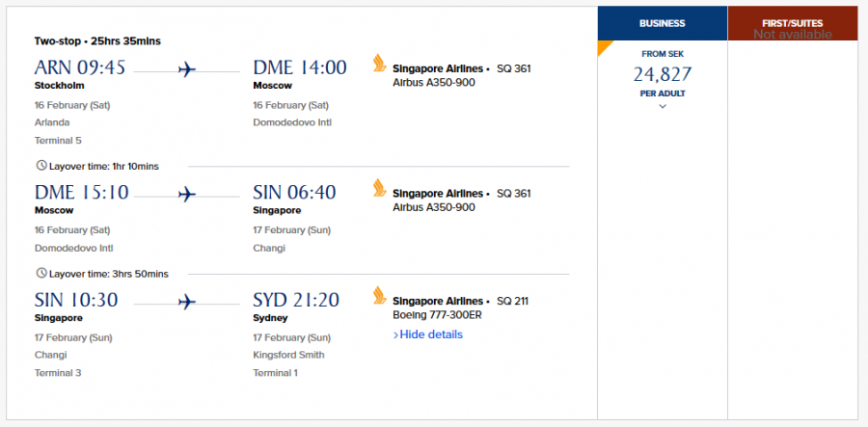Click the Two-stop 25hrs 35mins summary

tap(97, 41)
